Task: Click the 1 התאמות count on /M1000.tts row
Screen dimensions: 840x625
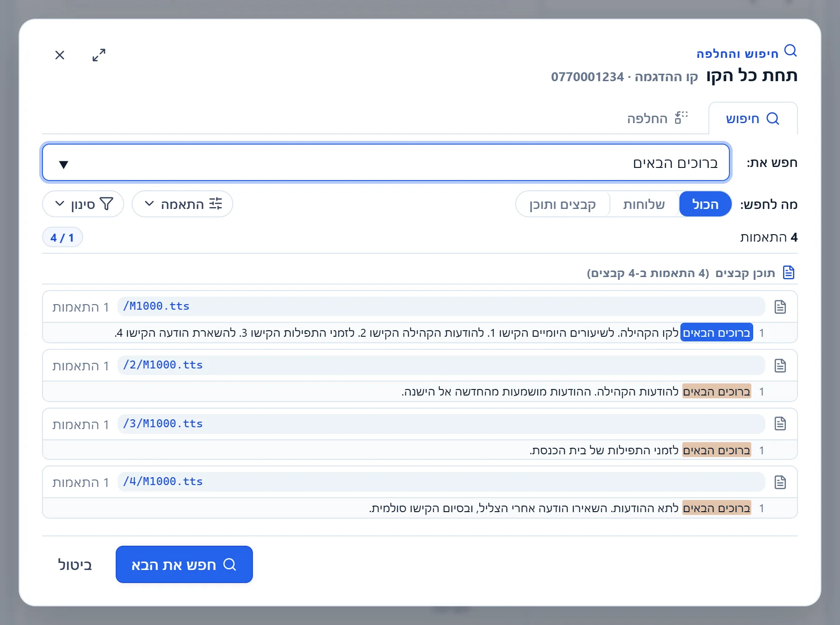Action: point(81,307)
